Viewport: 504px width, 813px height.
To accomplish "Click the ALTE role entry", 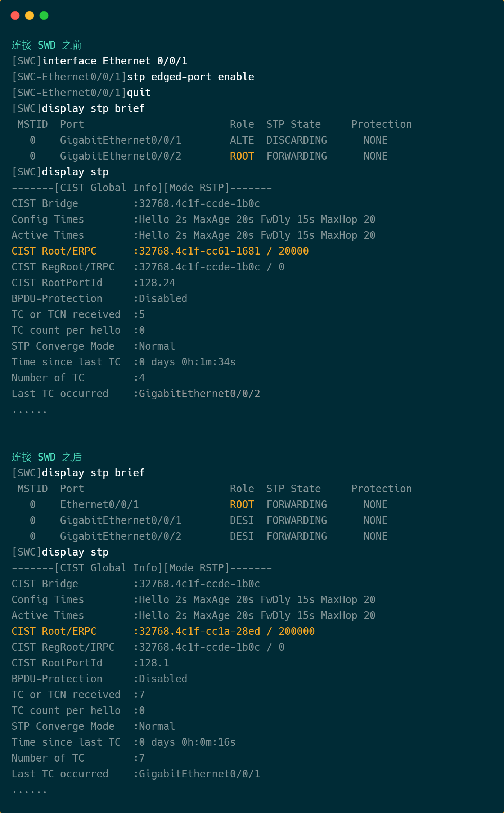I will (x=242, y=140).
